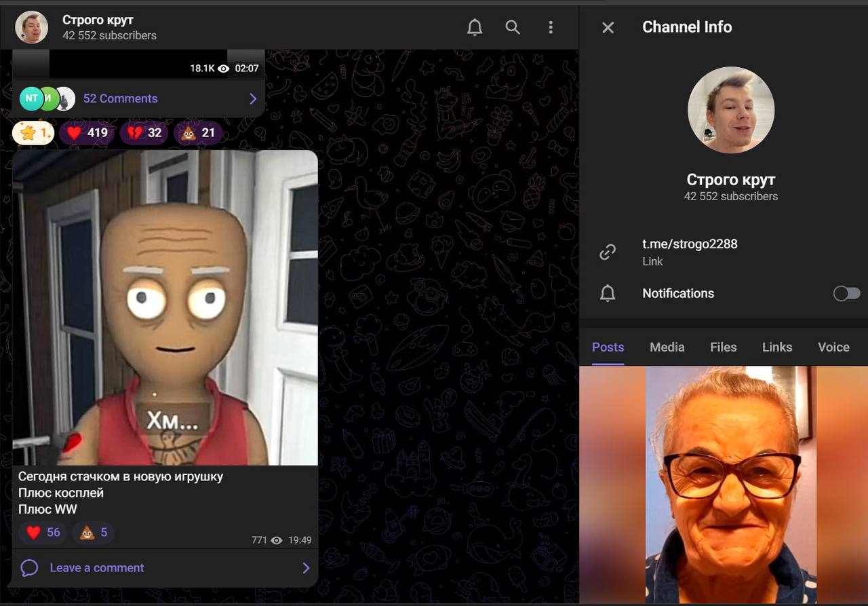The height and width of the screenshot is (606, 868).
Task: Click the 771 view count
Action: click(x=259, y=541)
